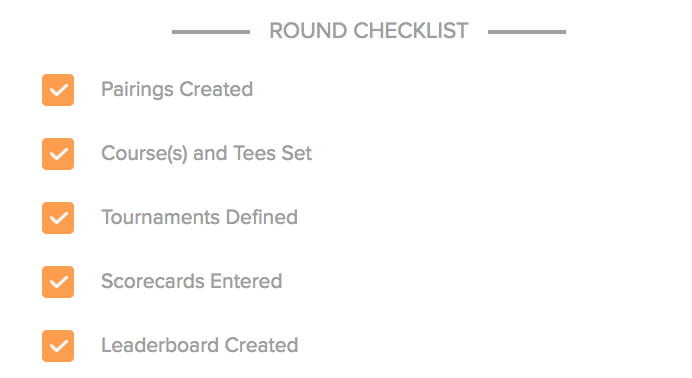Untick the Tournaments Defined checkbox
This screenshot has width=692, height=378.
[58, 218]
